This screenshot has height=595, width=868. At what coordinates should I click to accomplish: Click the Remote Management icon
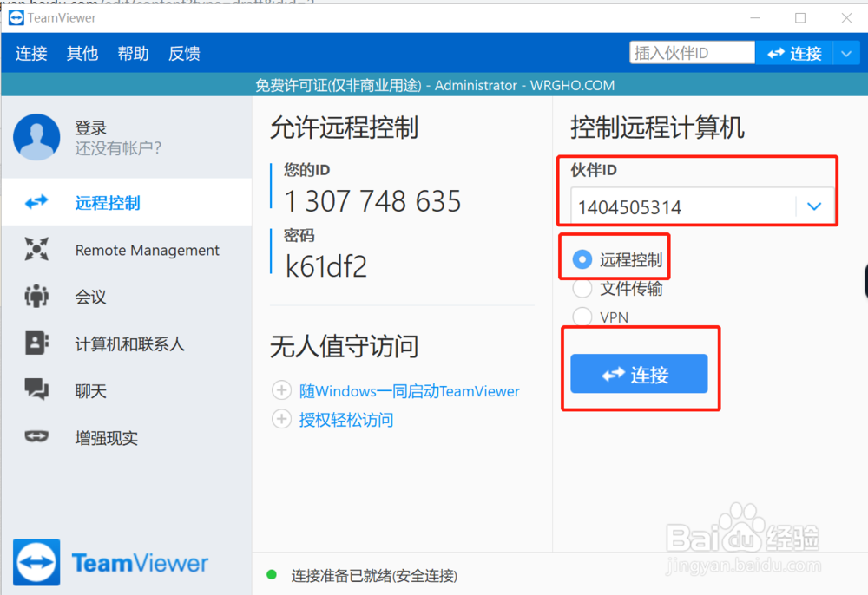coord(36,250)
